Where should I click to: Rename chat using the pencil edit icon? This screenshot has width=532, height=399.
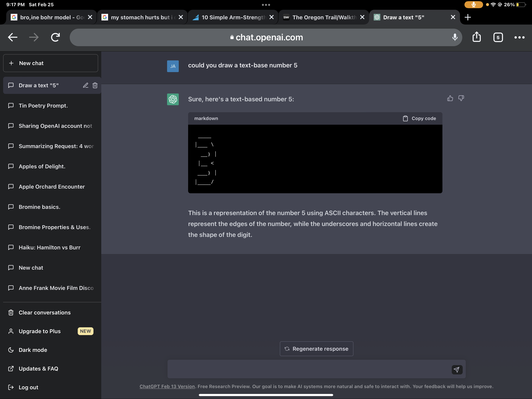(86, 86)
